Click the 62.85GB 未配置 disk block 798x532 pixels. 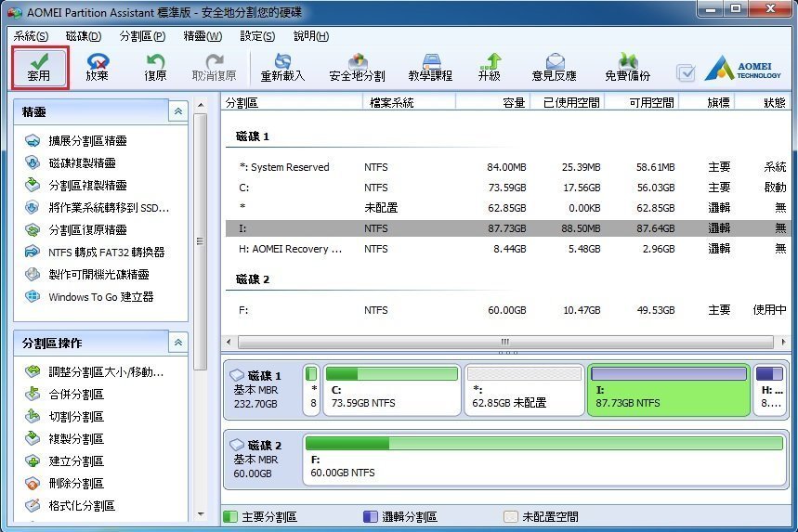coord(524,390)
